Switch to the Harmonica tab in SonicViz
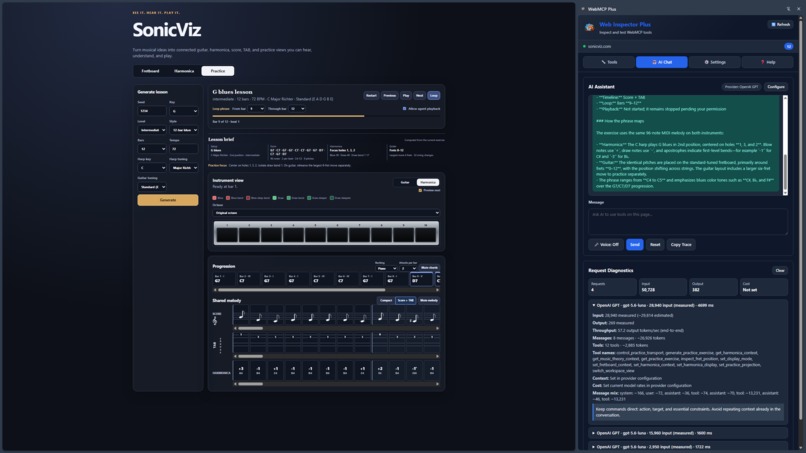806x453 pixels. (x=184, y=71)
